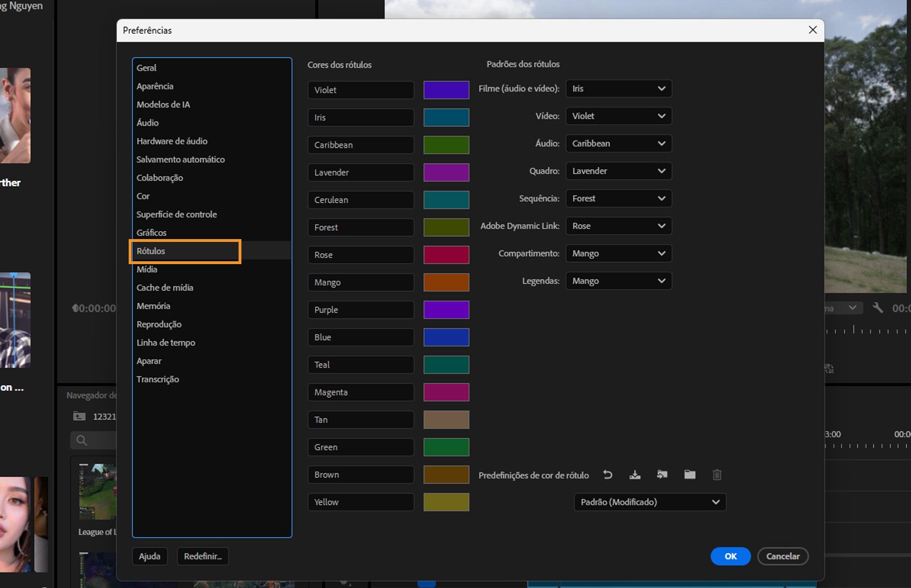Click the magnifier icon in the project search box
The image size is (911, 588).
coord(82,440)
